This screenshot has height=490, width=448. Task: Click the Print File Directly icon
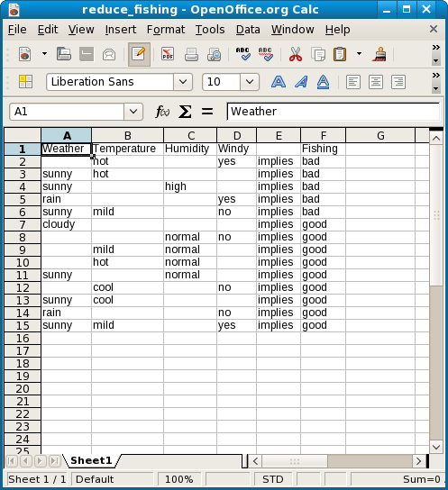pos(191,54)
